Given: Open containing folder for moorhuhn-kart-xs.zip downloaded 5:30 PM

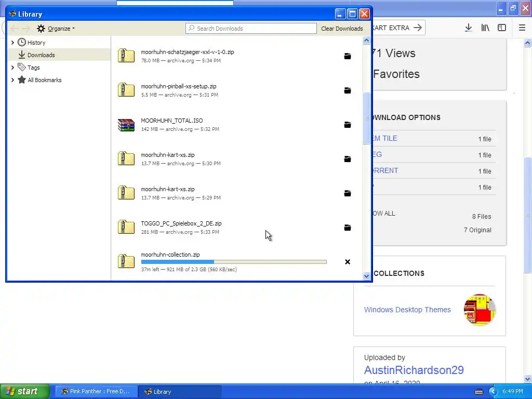Looking at the screenshot, I should (348, 159).
